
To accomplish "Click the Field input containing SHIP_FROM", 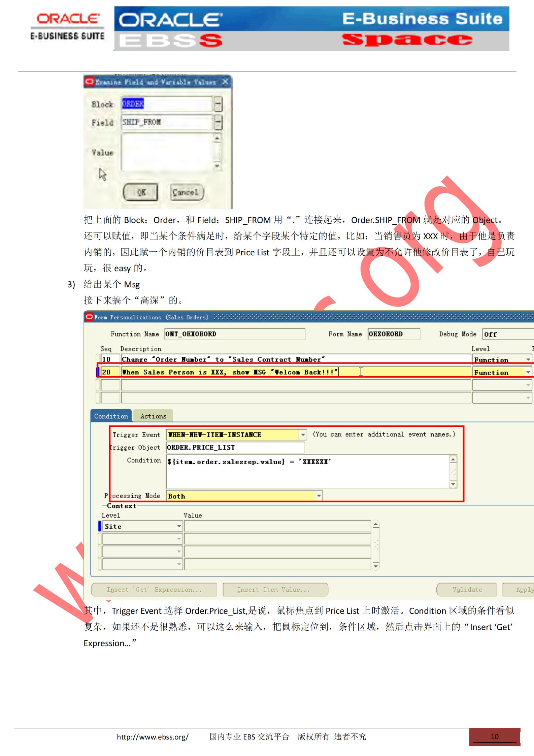I will click(x=167, y=122).
